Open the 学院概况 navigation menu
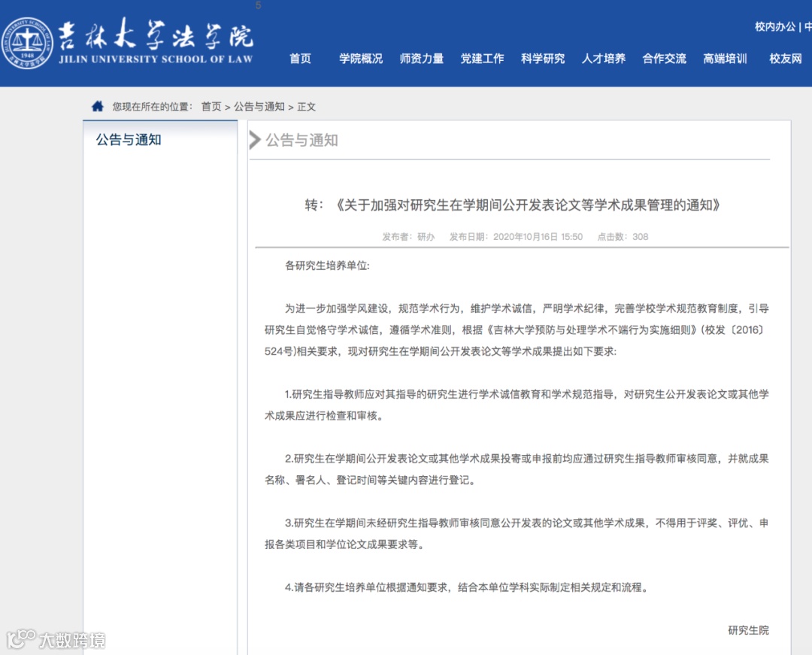Viewport: 812px width, 655px height. point(361,59)
